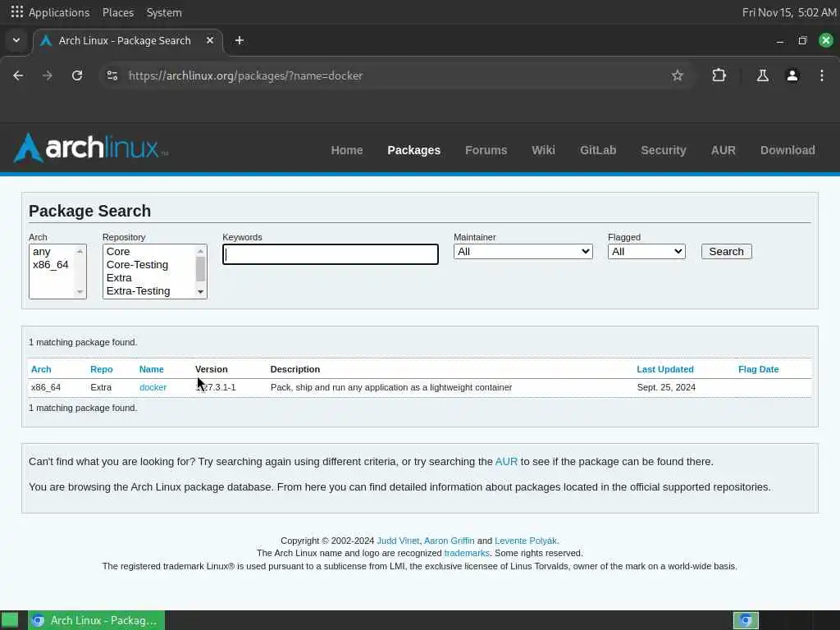This screenshot has height=630, width=840.
Task: Open the Applications grid icon
Action: click(x=16, y=11)
